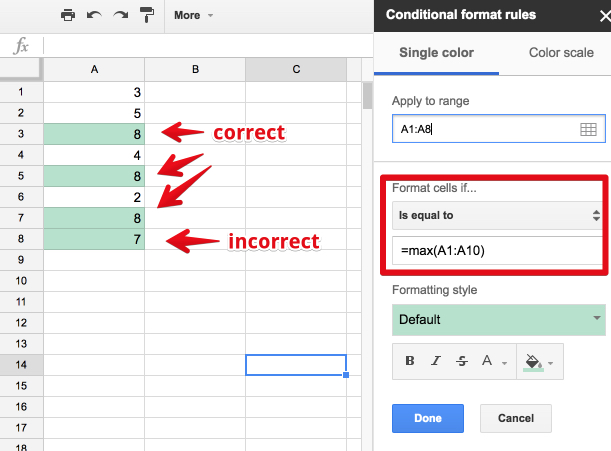Image resolution: width=611 pixels, height=451 pixels.
Task: Switch to the Single color tab
Action: (x=436, y=53)
